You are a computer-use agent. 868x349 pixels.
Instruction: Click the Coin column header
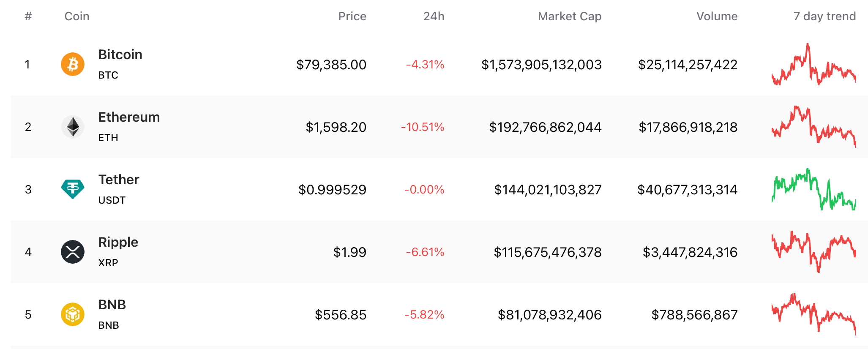76,16
